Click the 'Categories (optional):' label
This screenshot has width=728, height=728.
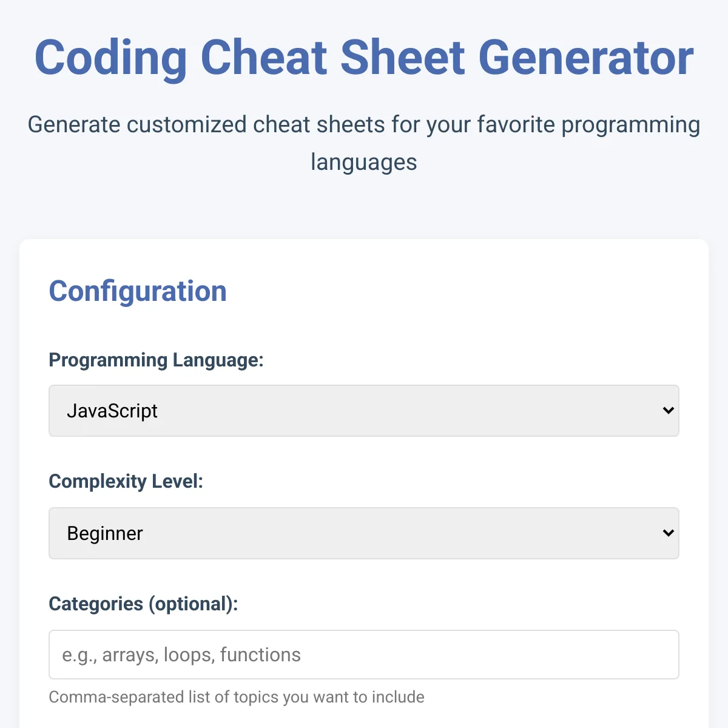143,604
